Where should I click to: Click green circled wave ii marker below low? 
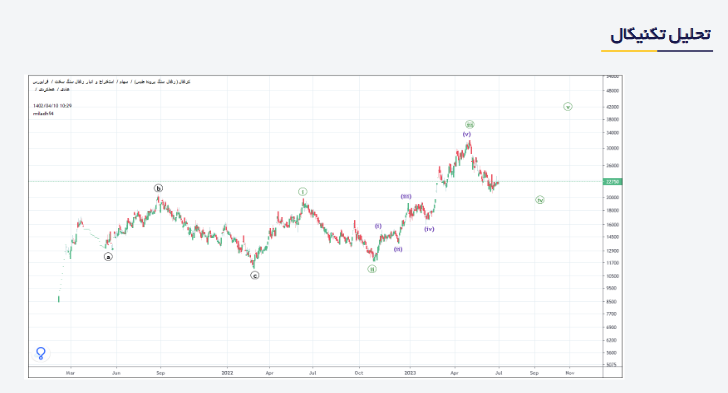[x=372, y=269]
